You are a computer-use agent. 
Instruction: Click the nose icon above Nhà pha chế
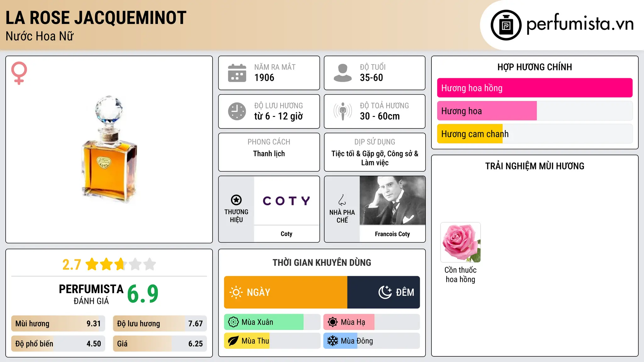342,200
